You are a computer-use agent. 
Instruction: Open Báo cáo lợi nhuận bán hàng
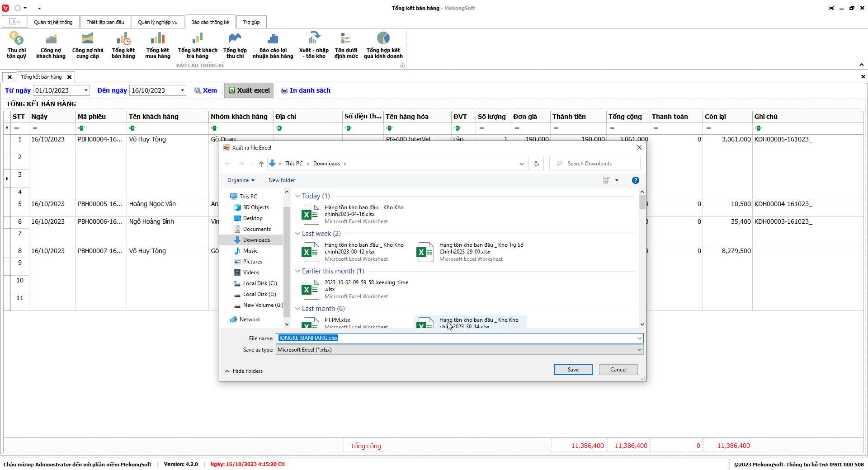pos(273,45)
